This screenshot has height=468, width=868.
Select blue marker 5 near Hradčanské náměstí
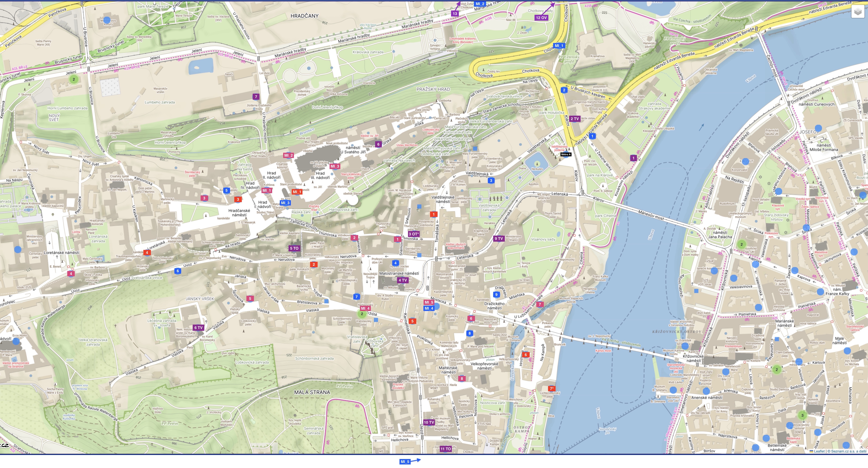(x=226, y=190)
